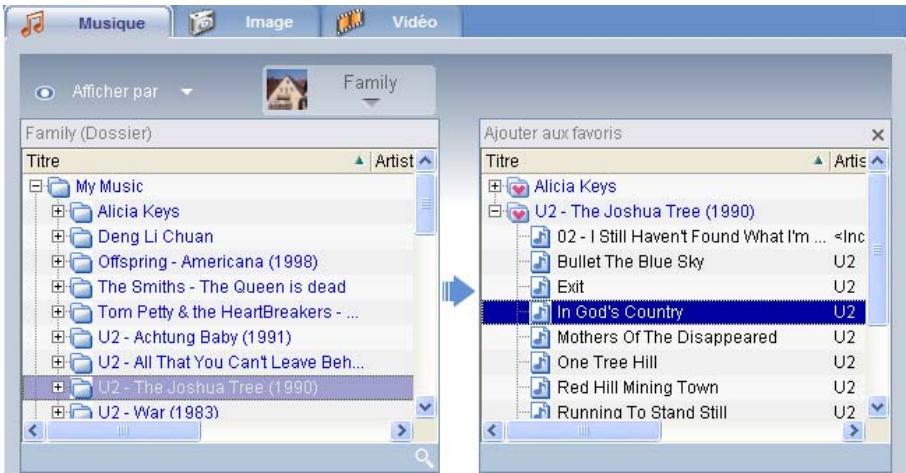Click folder icon next to U2 - War (1983)
The width and height of the screenshot is (906, 473).
pos(81,411)
